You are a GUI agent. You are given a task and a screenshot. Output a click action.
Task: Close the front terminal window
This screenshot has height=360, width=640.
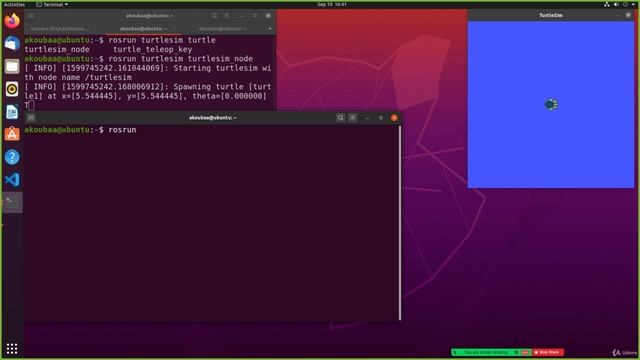394,118
